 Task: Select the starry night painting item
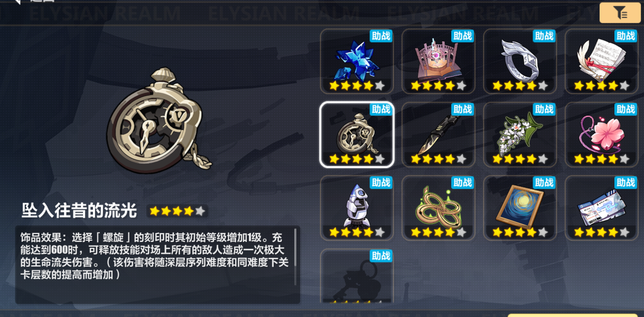pos(520,208)
